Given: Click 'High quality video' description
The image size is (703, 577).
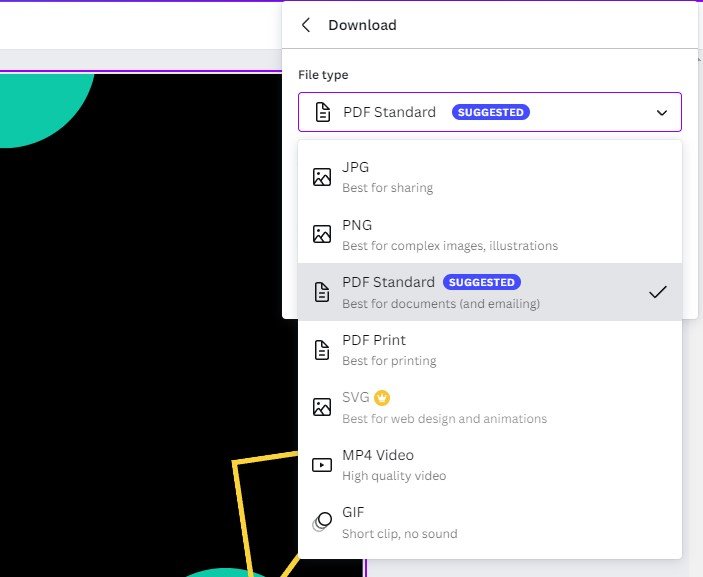Looking at the screenshot, I should tap(394, 476).
